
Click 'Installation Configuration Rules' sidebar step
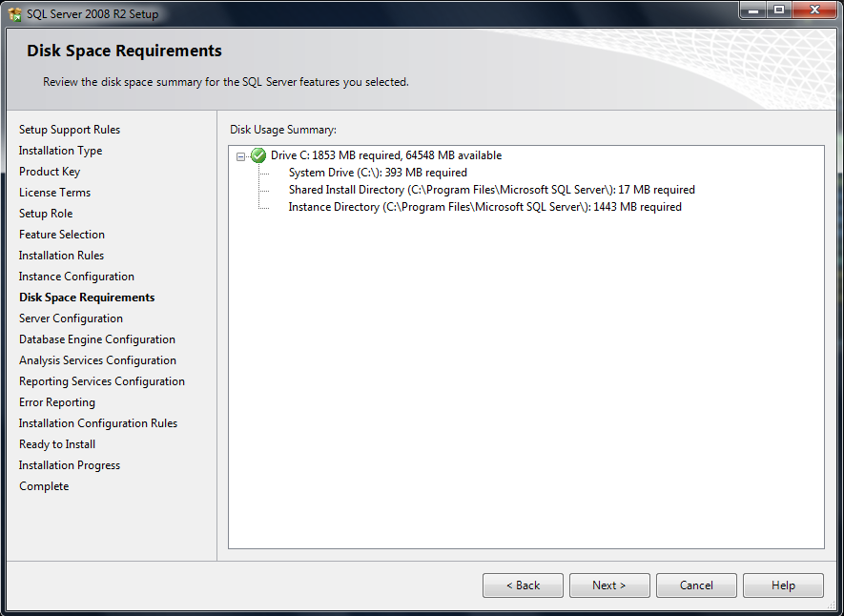point(98,423)
